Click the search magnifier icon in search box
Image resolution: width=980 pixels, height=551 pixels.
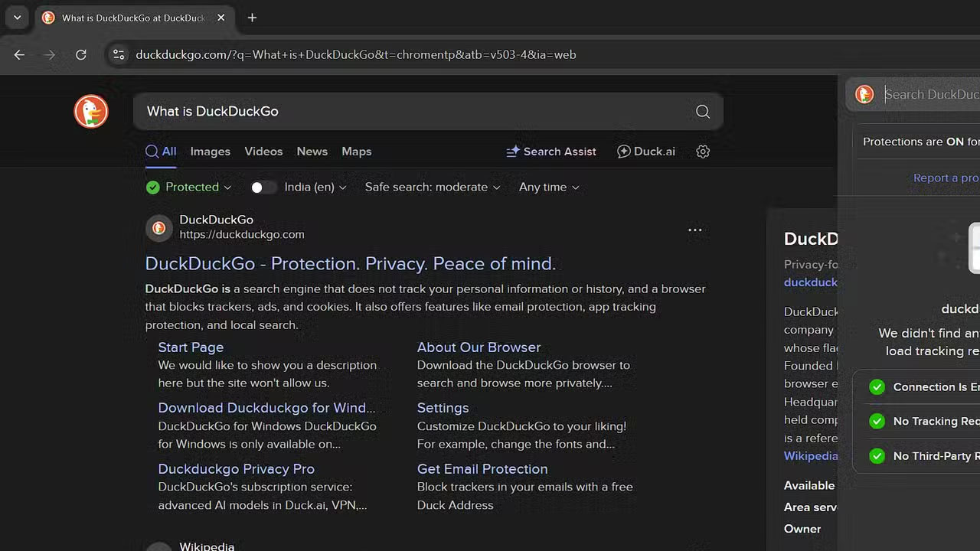click(702, 112)
